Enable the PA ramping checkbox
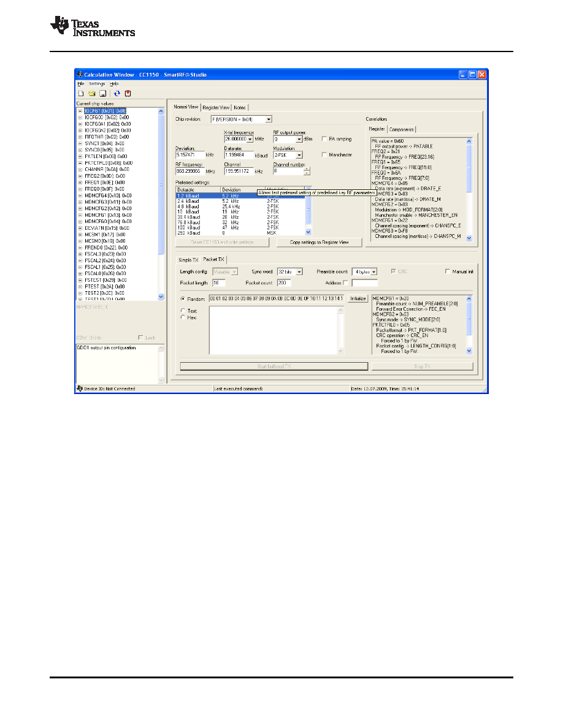This screenshot has width=563, height=728. (324, 139)
